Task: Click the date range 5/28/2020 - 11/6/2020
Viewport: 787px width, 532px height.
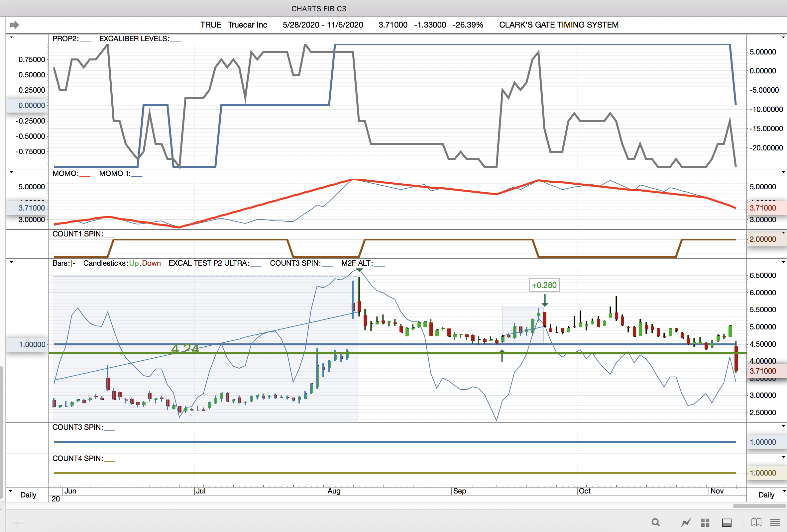Action: (322, 25)
